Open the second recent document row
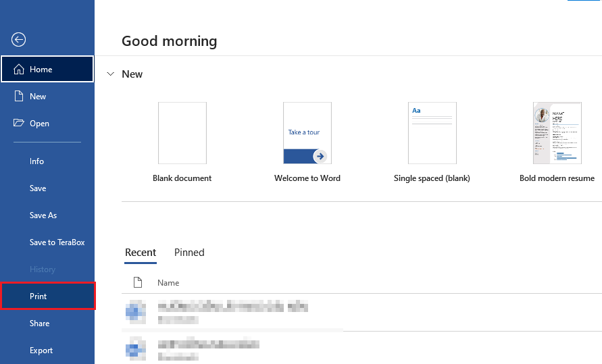602x364 pixels. coord(361,348)
